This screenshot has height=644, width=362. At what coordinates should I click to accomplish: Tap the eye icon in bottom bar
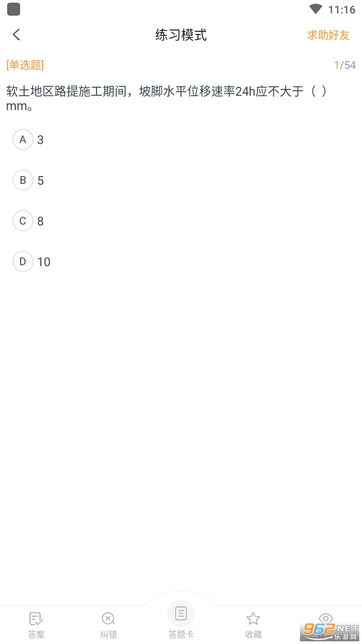[x=326, y=618]
